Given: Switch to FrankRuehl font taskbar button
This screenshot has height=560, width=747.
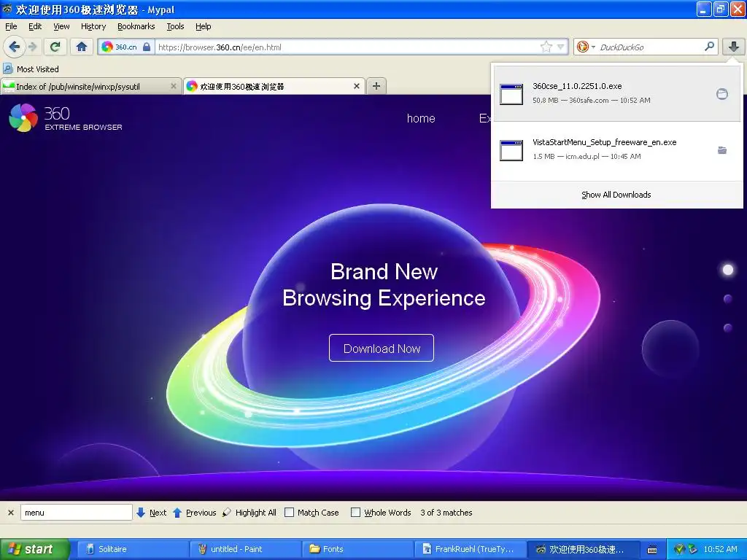Looking at the screenshot, I should 470,549.
